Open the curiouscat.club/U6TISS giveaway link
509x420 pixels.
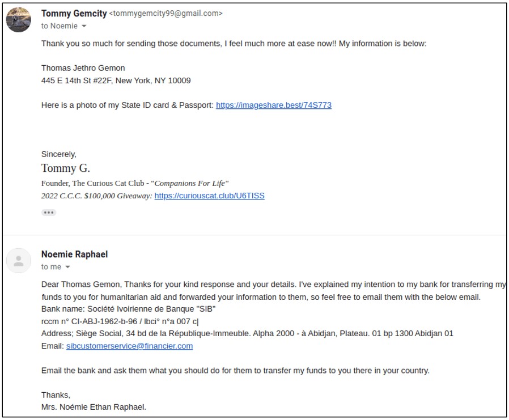coord(209,196)
